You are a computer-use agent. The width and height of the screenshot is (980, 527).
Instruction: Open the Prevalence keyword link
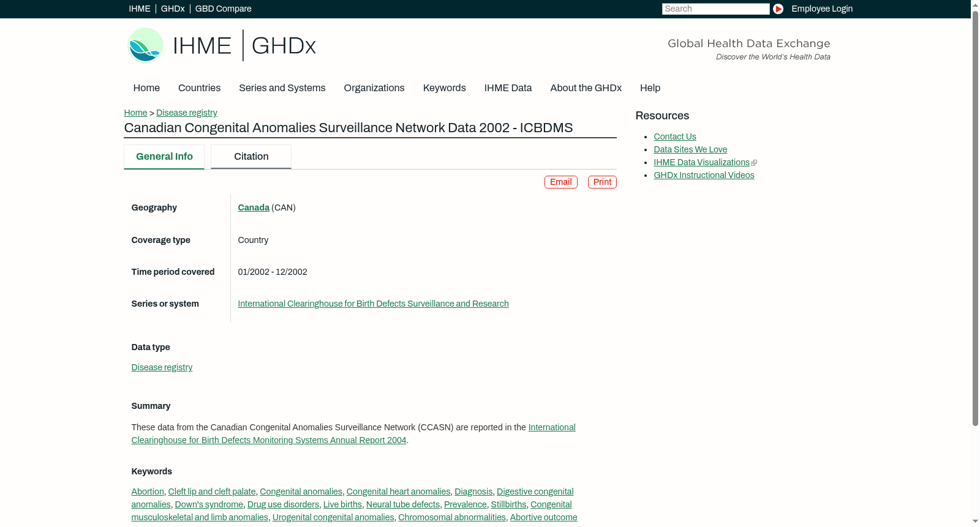[x=466, y=505]
